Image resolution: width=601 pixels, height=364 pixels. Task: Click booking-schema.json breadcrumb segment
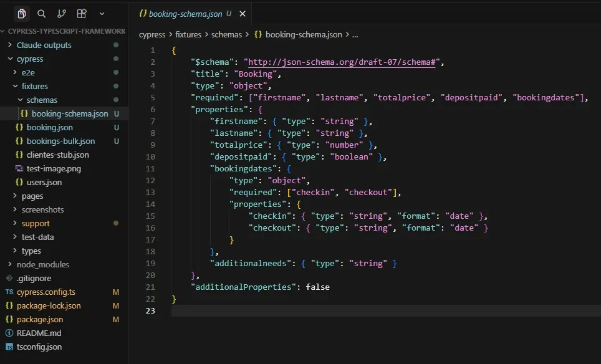pos(298,34)
